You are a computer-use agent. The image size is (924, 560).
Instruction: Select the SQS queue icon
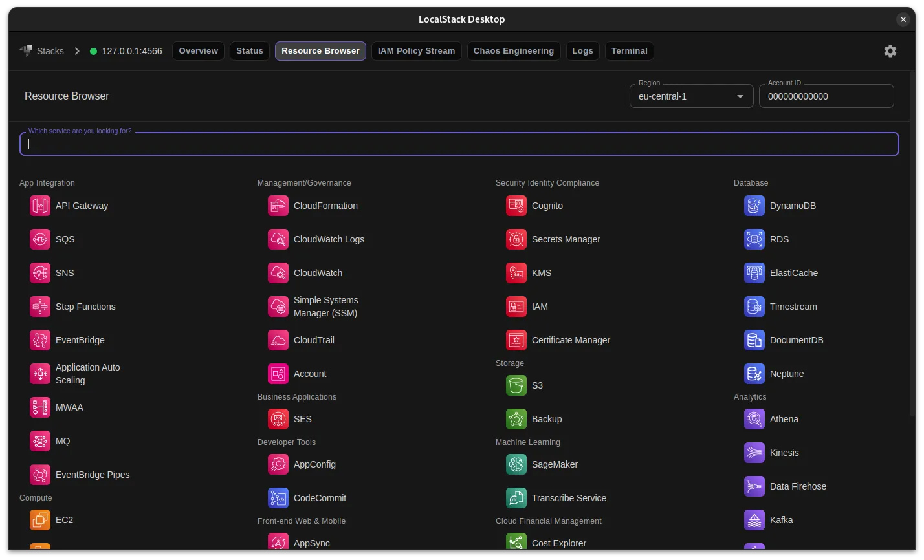coord(39,239)
